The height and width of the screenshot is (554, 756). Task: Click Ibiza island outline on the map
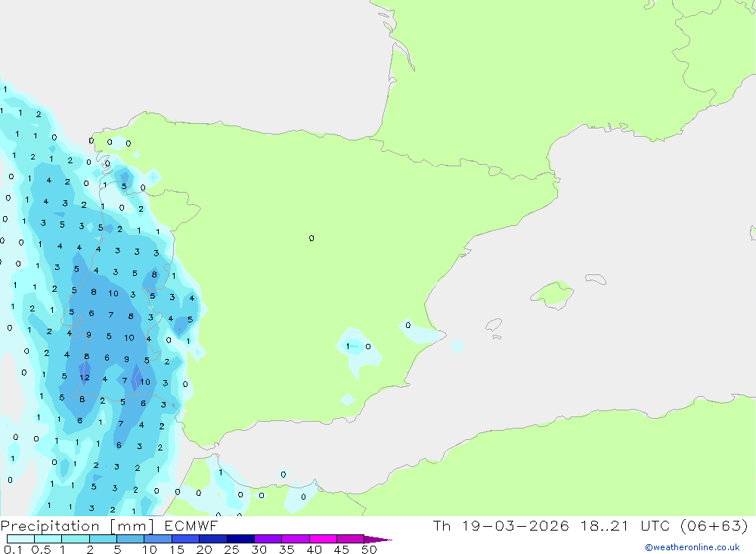(494, 324)
